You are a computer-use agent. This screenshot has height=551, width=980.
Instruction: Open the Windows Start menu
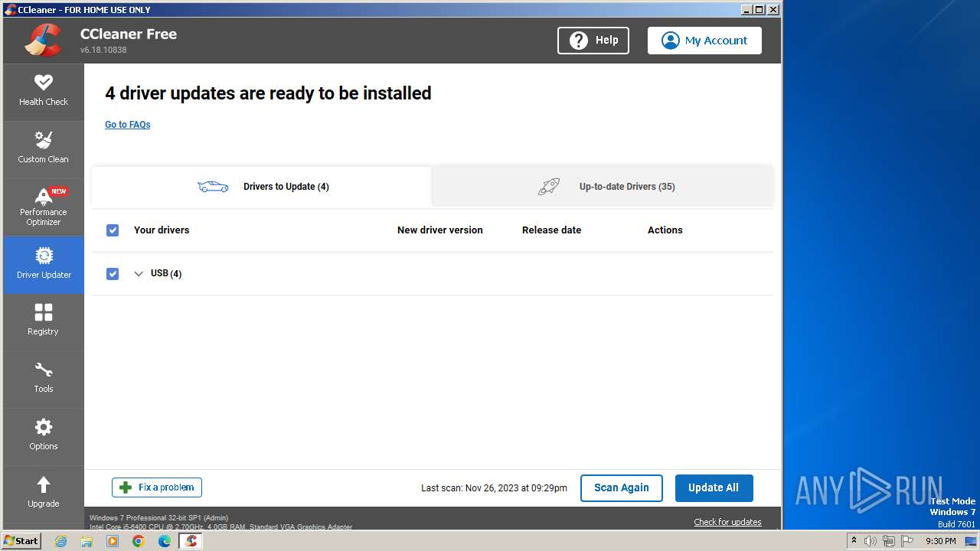[x=21, y=540]
